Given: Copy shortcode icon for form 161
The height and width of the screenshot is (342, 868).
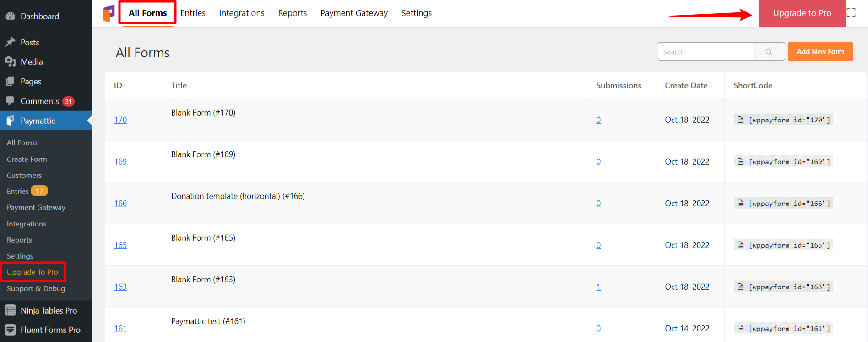Looking at the screenshot, I should point(741,328).
